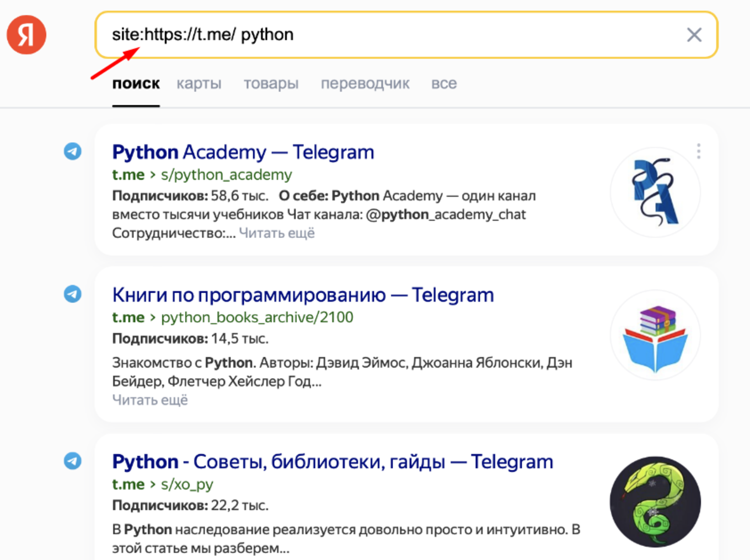This screenshot has width=750, height=560.
Task: Click the Telegram icon beside Книги по программированию
Action: 72,294
